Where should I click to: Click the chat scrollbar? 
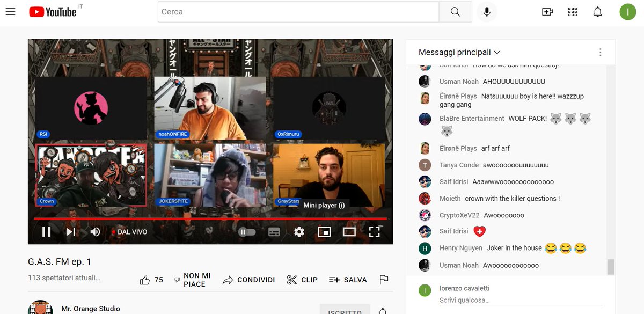tap(610, 267)
